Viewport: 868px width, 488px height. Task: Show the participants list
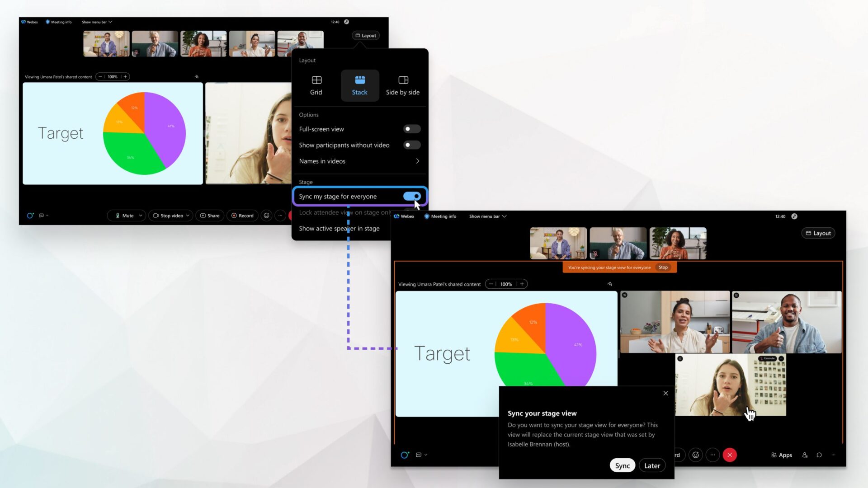pos(805,455)
